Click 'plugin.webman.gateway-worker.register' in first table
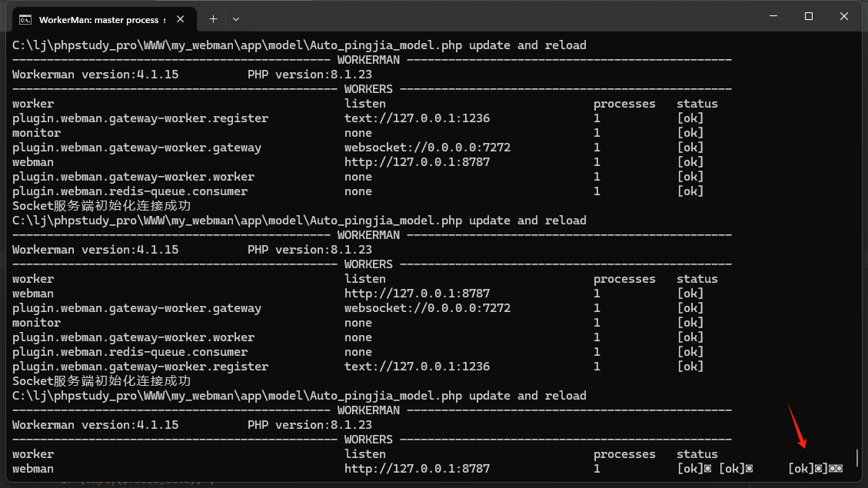Image resolution: width=868 pixels, height=488 pixels. [140, 118]
